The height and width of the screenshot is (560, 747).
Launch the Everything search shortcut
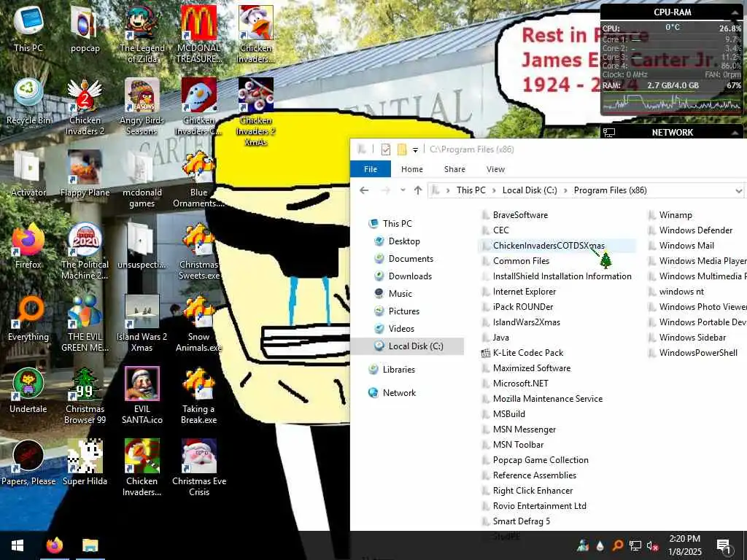[x=28, y=319]
